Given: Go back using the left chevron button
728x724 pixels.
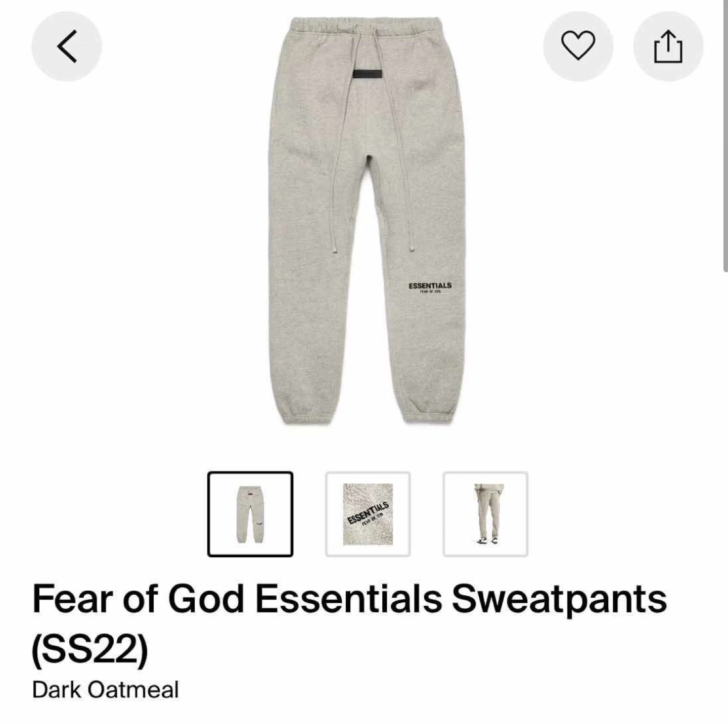Looking at the screenshot, I should coord(67,46).
